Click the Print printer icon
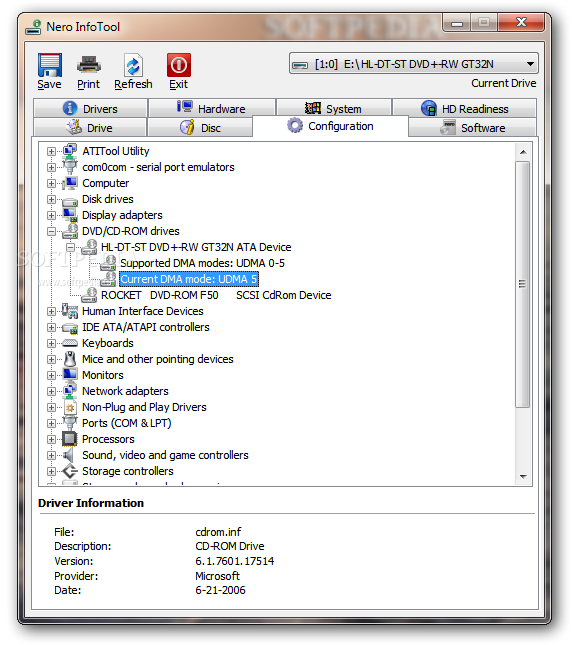This screenshot has height=645, width=572. coord(88,65)
